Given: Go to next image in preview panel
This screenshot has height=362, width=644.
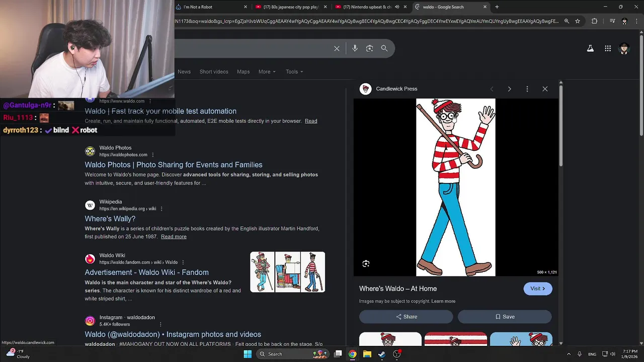Looking at the screenshot, I should (x=509, y=89).
